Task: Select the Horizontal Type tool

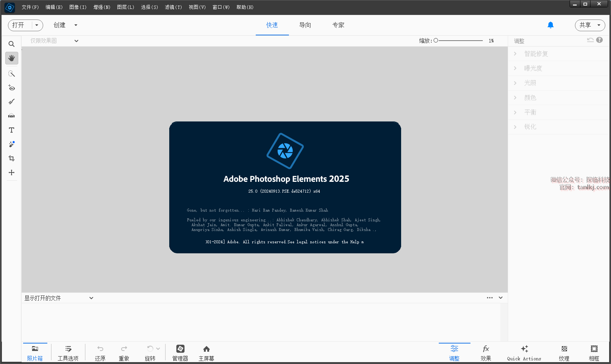Action: (x=12, y=130)
